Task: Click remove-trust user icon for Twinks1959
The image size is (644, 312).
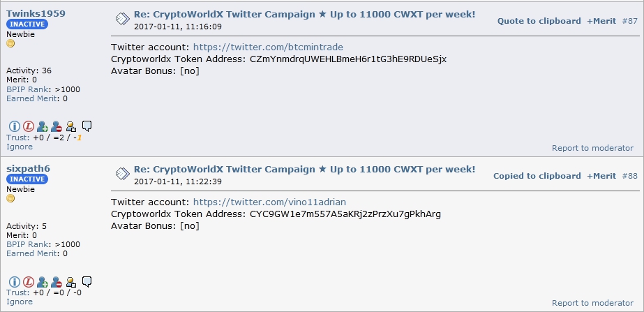Action: point(57,126)
